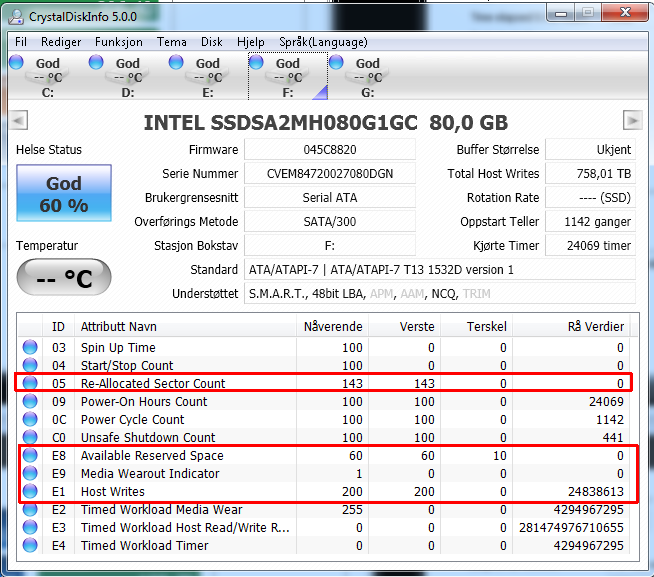Click the Serial ATA interface field

pyautogui.click(x=330, y=197)
